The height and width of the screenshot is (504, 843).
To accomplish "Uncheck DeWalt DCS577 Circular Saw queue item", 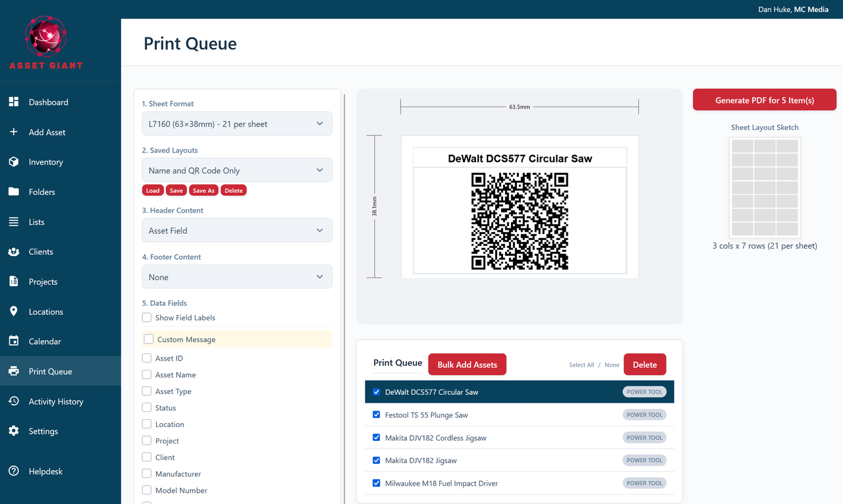I will click(x=377, y=392).
